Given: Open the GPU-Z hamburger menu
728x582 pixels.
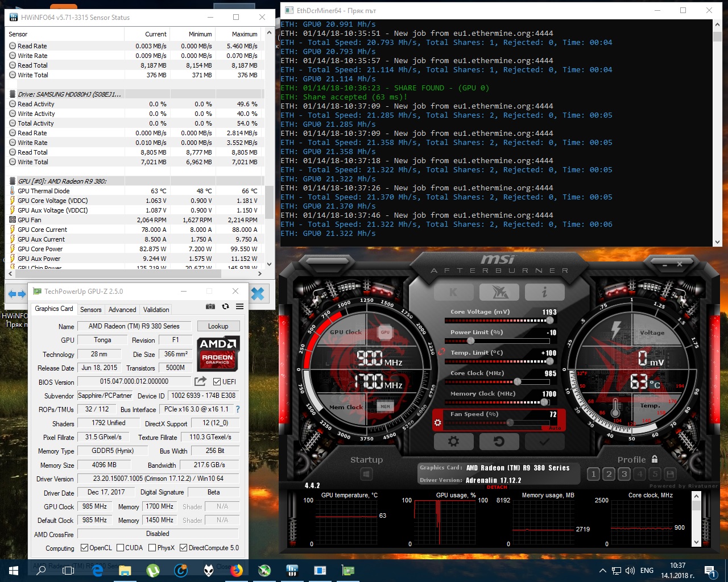Looking at the screenshot, I should pyautogui.click(x=240, y=306).
